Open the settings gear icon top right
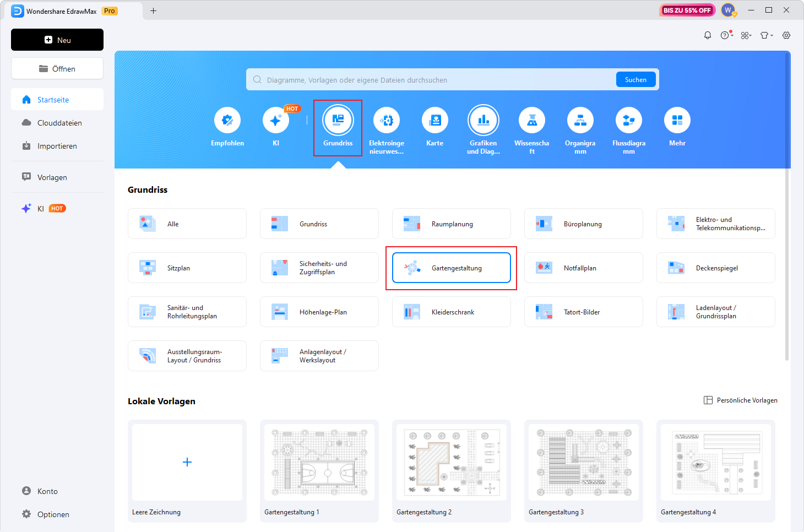 (x=786, y=35)
